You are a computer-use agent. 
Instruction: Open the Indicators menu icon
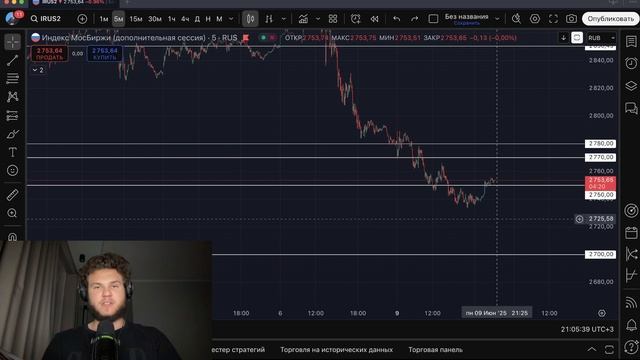303,19
